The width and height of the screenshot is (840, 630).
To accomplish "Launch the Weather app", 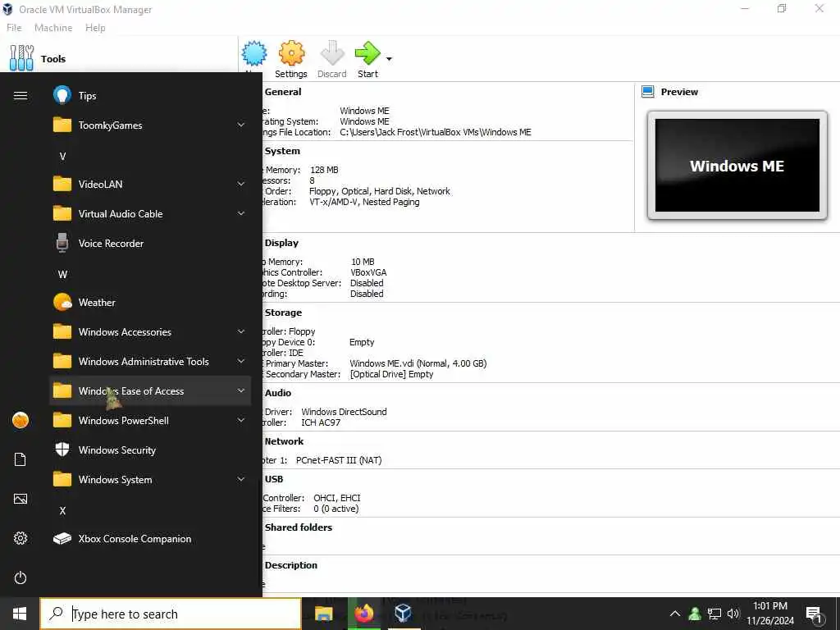I will (150, 302).
